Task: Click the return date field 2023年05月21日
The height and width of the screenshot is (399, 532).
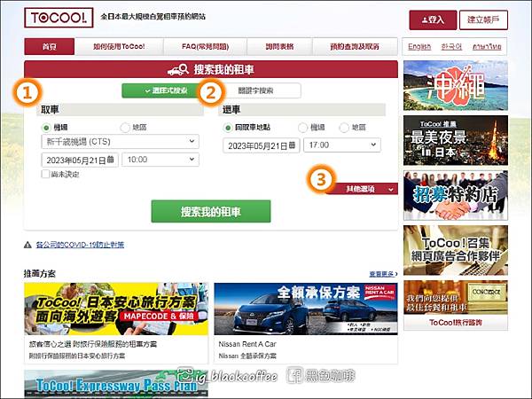Action: pyautogui.click(x=262, y=145)
